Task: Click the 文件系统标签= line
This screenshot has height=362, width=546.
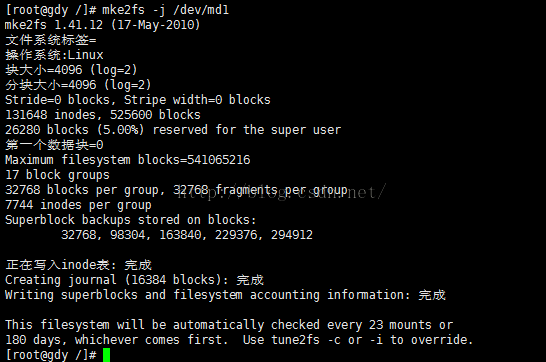Action: 51,40
